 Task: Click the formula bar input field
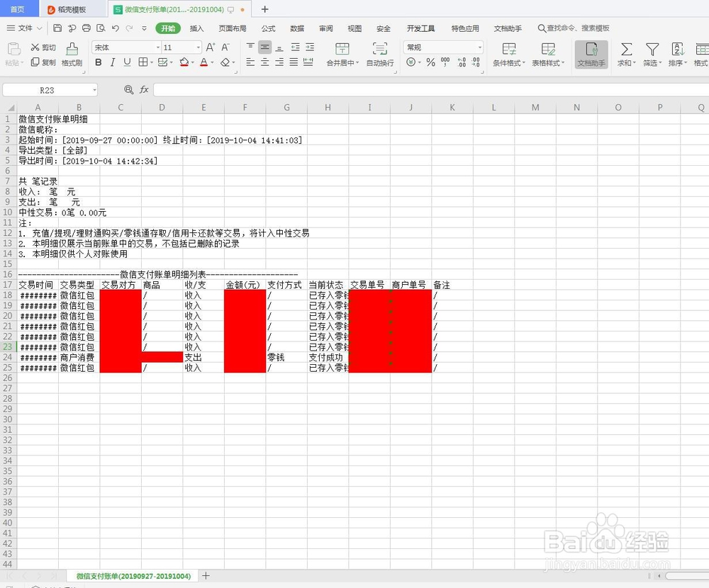pos(430,89)
